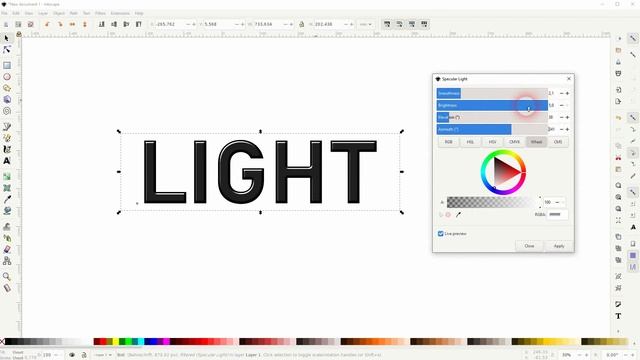
Task: Switch color mode to HSL
Action: 470,142
